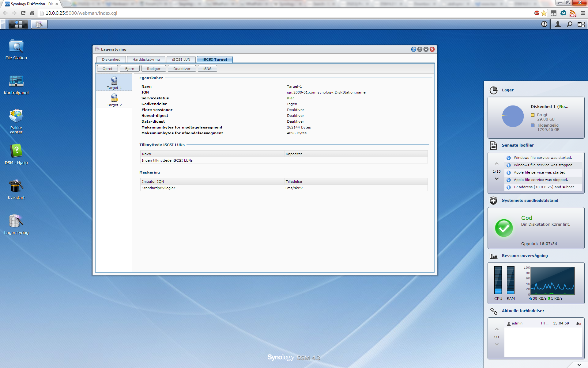The height and width of the screenshot is (368, 588).
Task: Open Ressourceovervågning title link
Action: 525,256
